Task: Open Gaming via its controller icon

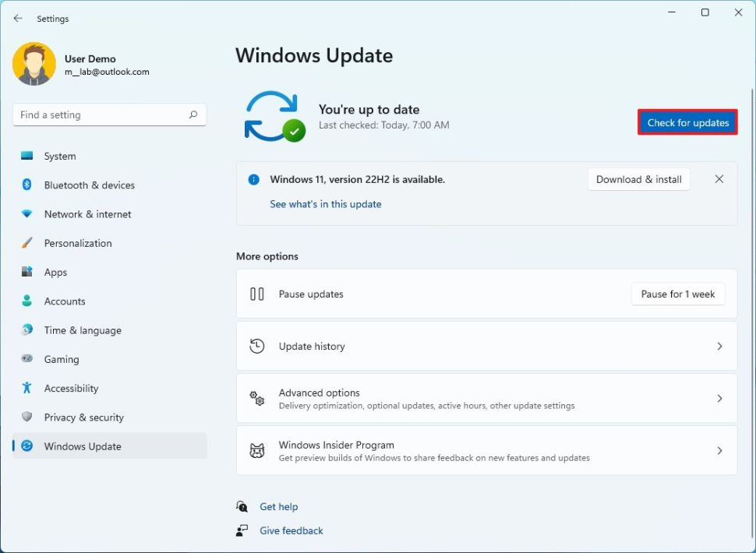Action: tap(27, 359)
